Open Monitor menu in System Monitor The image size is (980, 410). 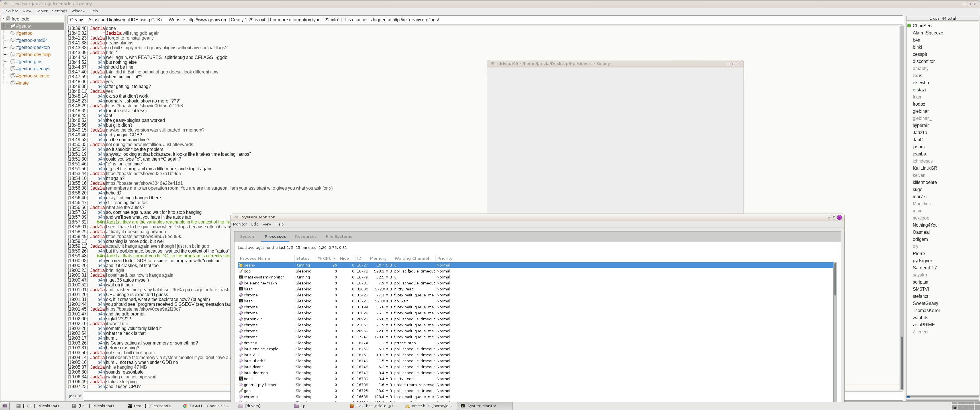[x=240, y=224]
